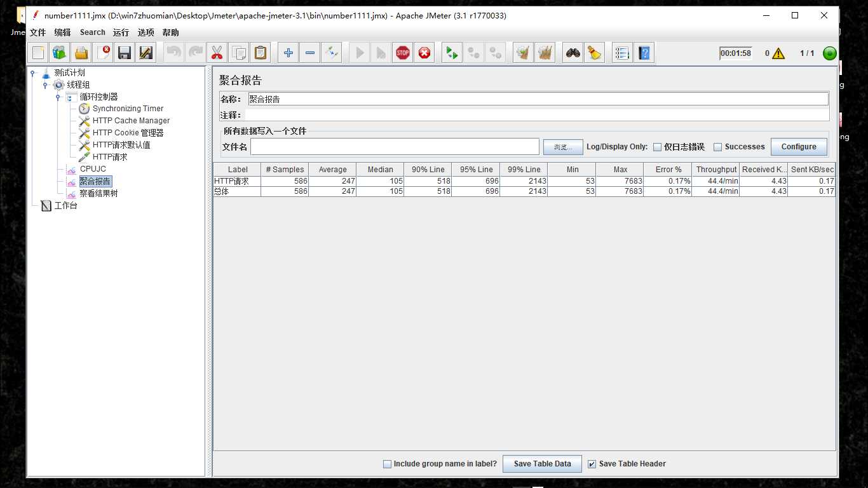The image size is (868, 488).
Task: Sort by the Throughput column header
Action: 716,170
